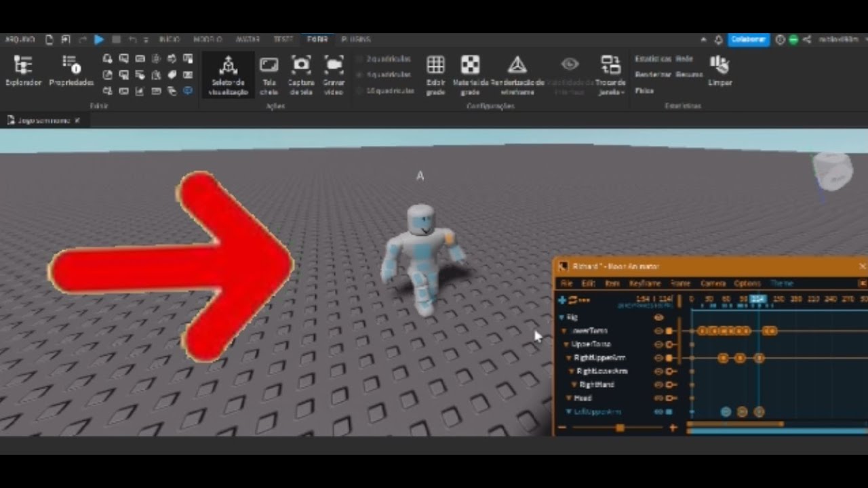Switch to the AVATAR ribbon tab
868x488 pixels.
coord(248,39)
